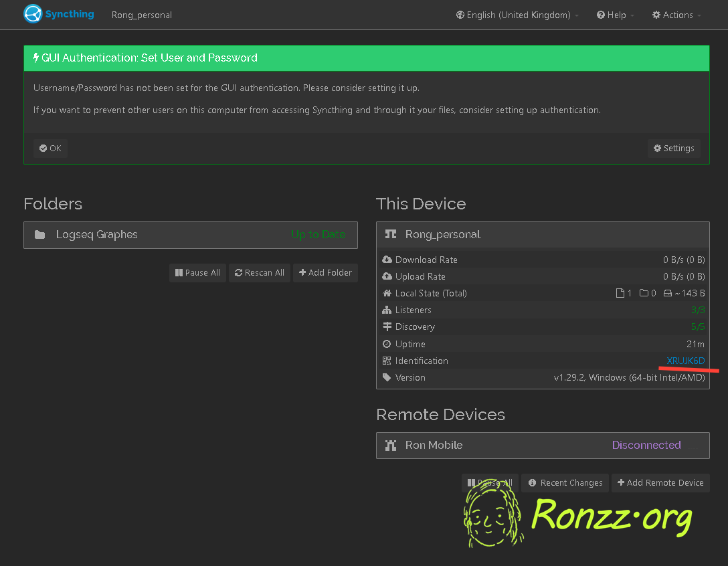The height and width of the screenshot is (566, 728).
Task: Click the Uptime clock icon
Action: 387,344
